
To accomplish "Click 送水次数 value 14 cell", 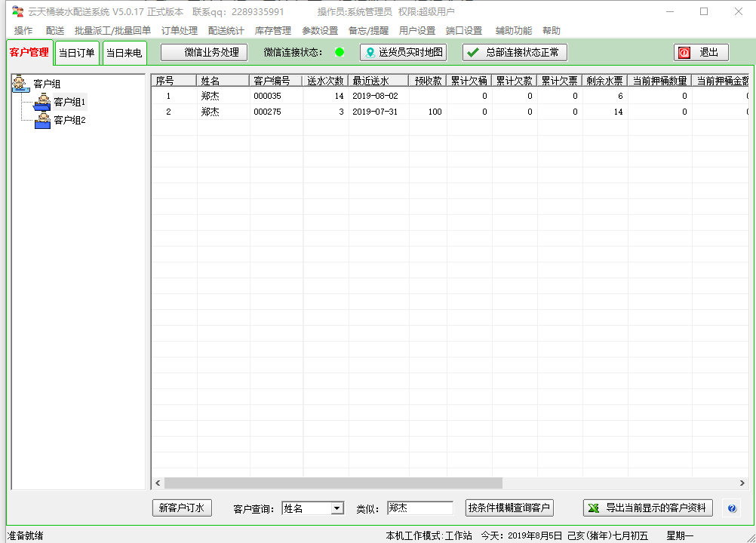I will click(x=339, y=96).
